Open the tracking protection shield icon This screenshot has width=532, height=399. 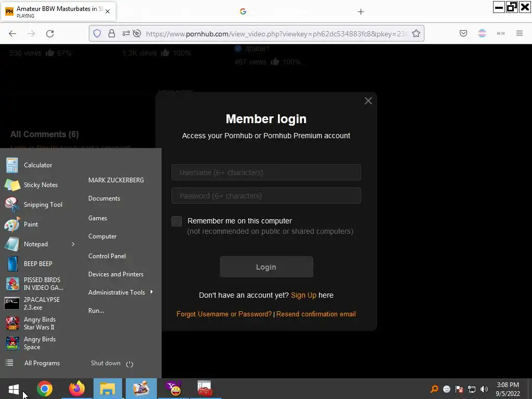click(97, 33)
